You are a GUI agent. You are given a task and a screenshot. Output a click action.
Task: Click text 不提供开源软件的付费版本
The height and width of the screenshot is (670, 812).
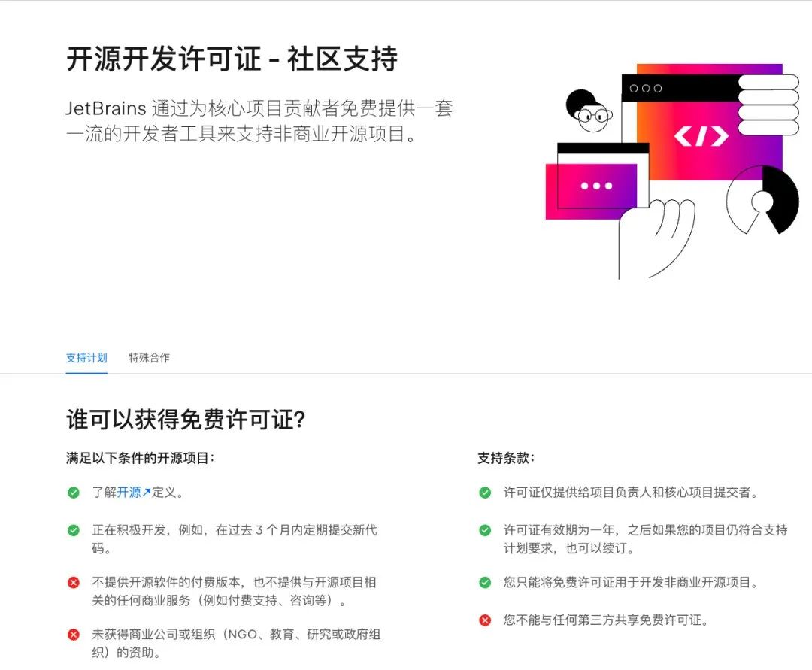(x=234, y=591)
